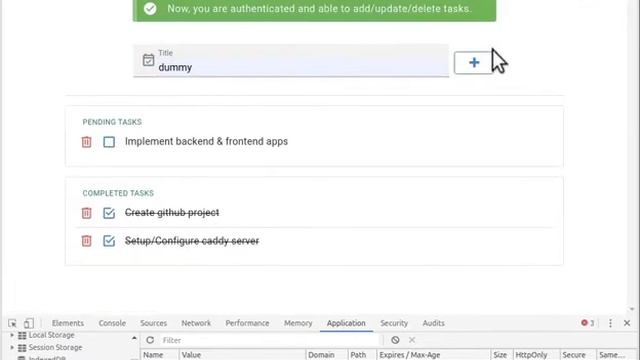Screen dimensions: 640x360
Task: Select Local Storage in the sidebar
Action: (x=51, y=335)
